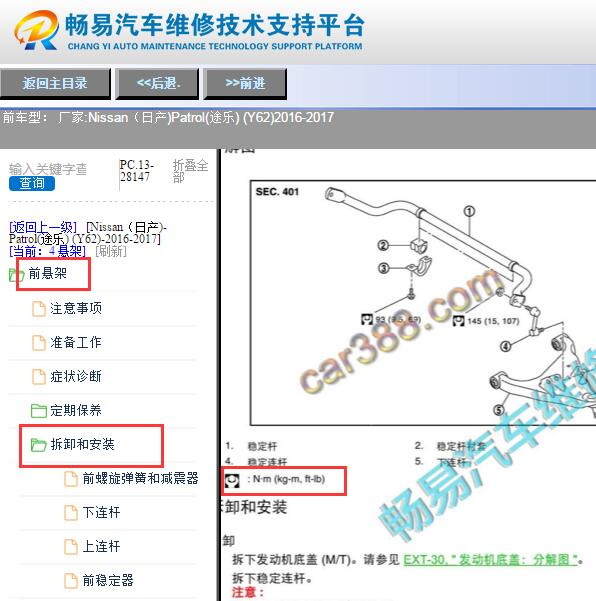Collapse the 前悬架 folder icon
Image resolution: width=596 pixels, height=601 pixels.
click(16, 274)
